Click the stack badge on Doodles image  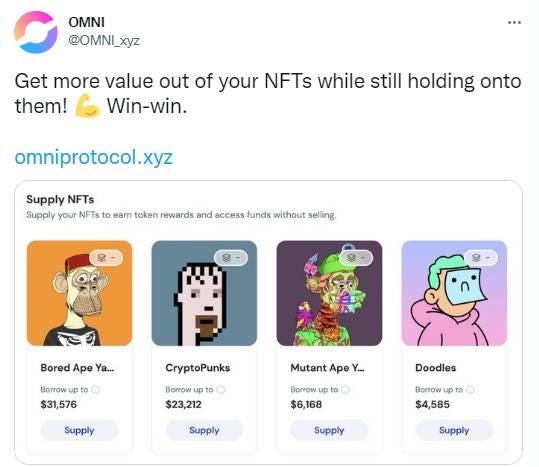click(481, 257)
